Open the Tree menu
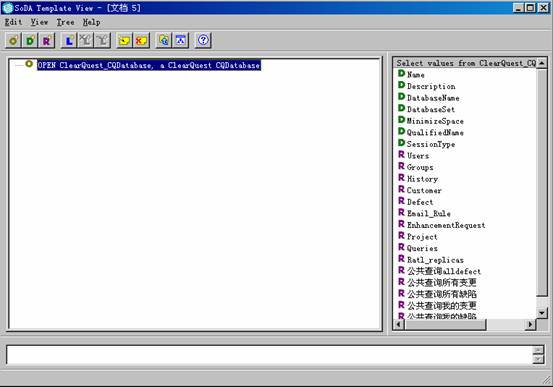This screenshot has width=553, height=387. [66, 22]
